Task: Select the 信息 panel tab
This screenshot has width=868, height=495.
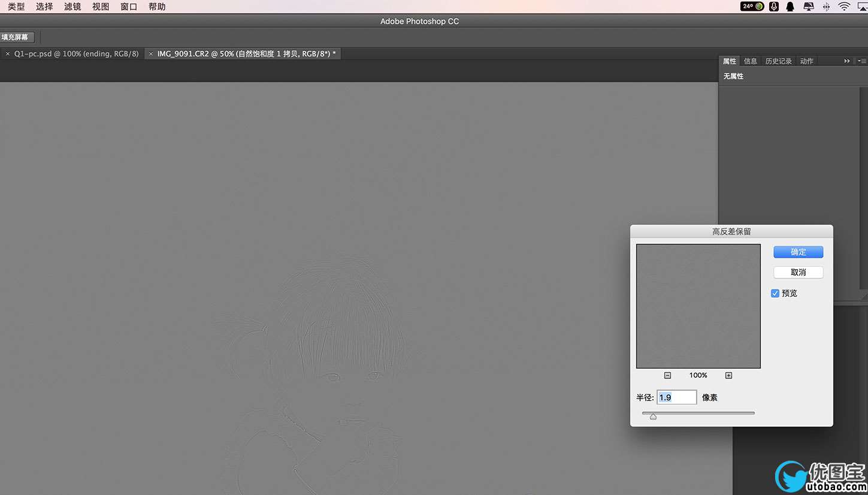Action: 751,61
